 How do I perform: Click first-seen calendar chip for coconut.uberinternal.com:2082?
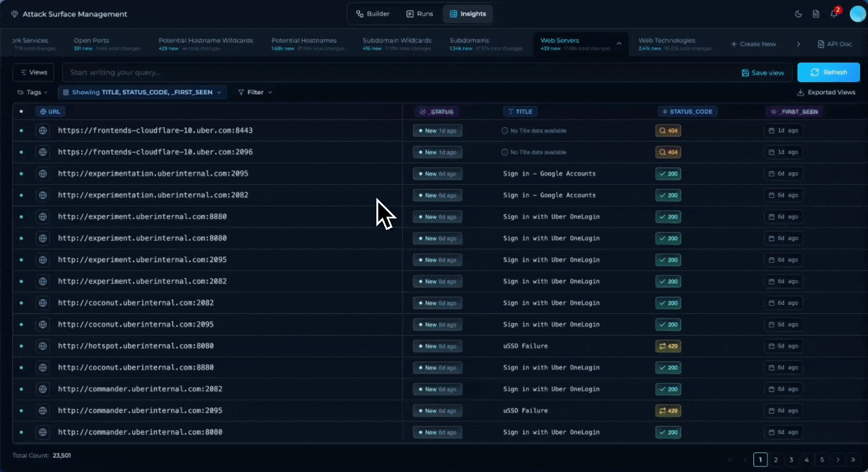[783, 303]
